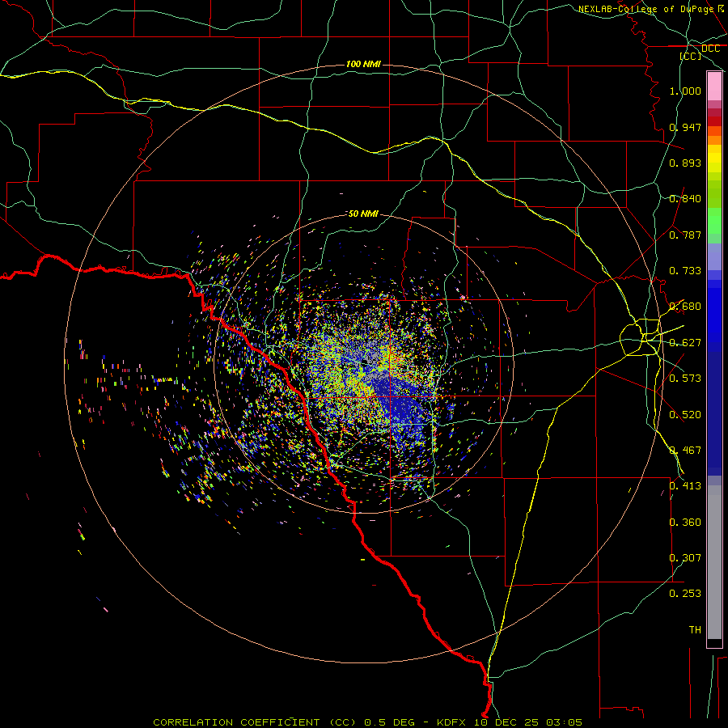The image size is (728, 728).
Task: Click the 50 NMI range ring label
Action: coord(363,214)
